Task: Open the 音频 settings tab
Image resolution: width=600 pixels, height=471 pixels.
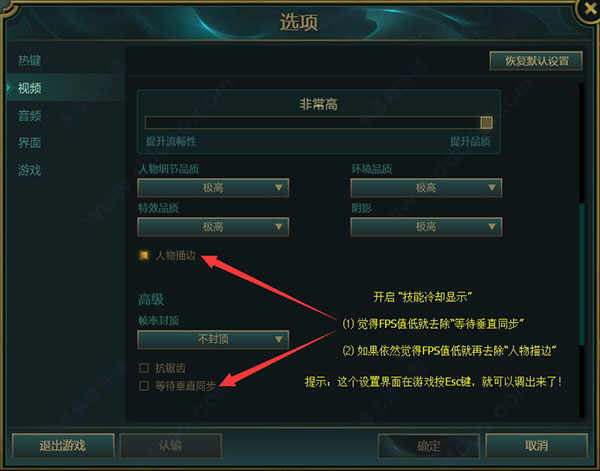Action: 29,116
